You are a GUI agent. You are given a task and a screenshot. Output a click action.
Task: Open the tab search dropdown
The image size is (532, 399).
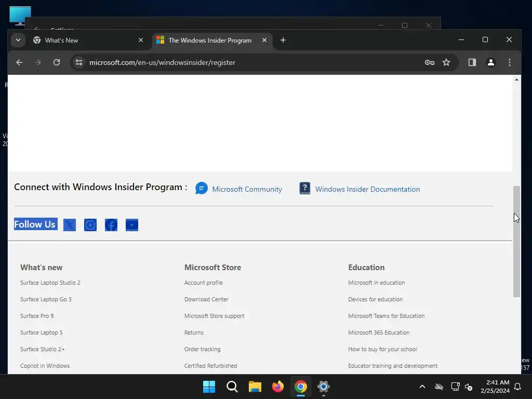(x=18, y=41)
